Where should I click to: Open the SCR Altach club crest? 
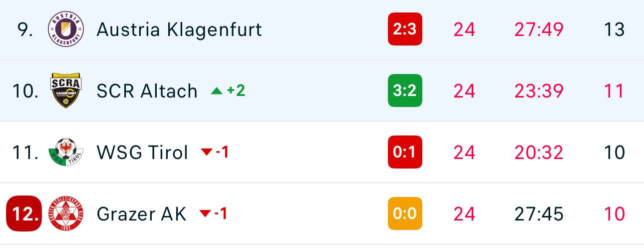click(x=66, y=90)
